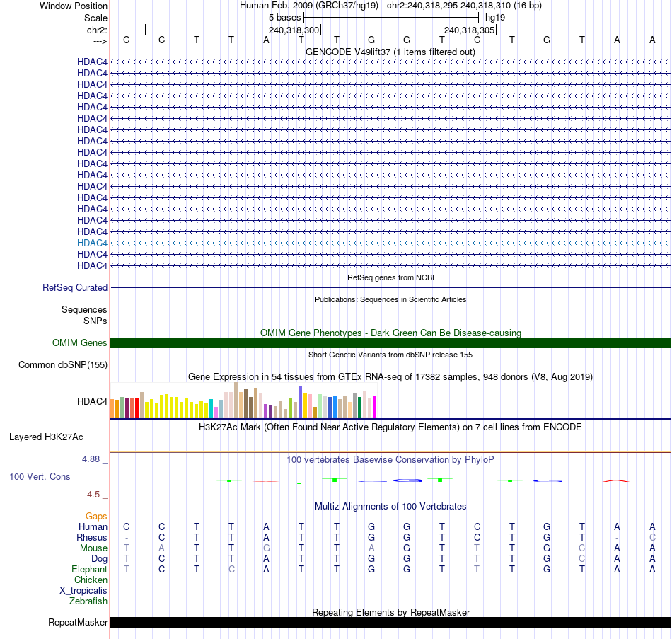Open GENCODE V49lift37 track title
672x639 pixels.
coord(390,52)
